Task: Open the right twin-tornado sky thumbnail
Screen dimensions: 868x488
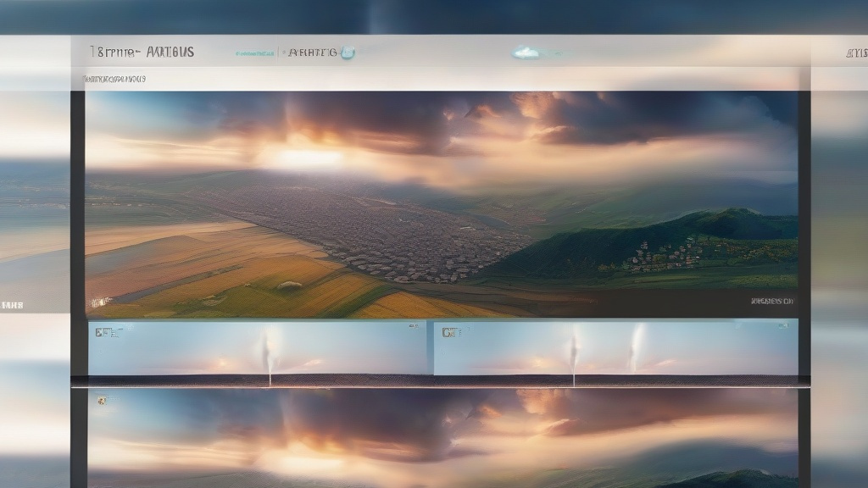Action: coord(615,347)
